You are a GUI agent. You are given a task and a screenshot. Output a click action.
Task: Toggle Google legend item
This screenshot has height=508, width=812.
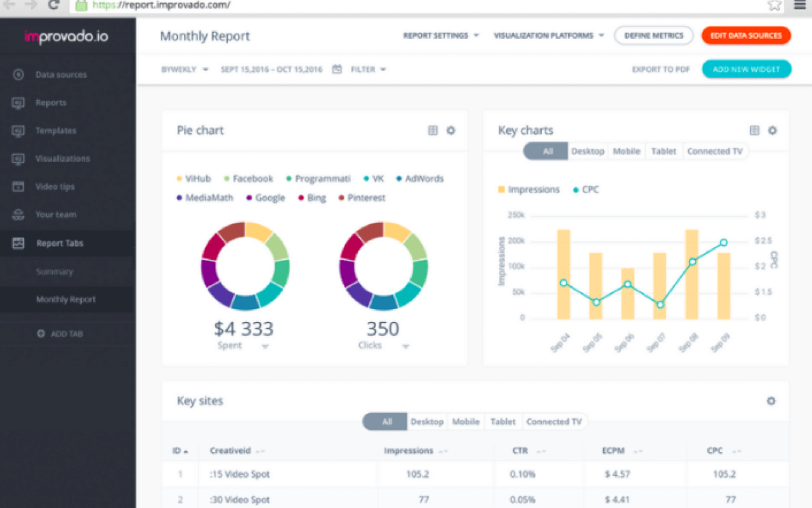pyautogui.click(x=266, y=197)
